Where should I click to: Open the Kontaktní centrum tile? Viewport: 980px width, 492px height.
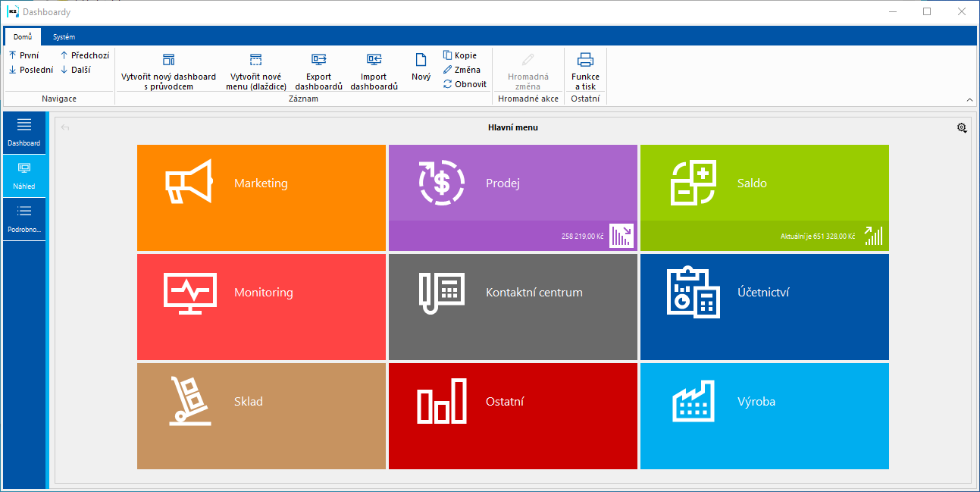point(513,307)
